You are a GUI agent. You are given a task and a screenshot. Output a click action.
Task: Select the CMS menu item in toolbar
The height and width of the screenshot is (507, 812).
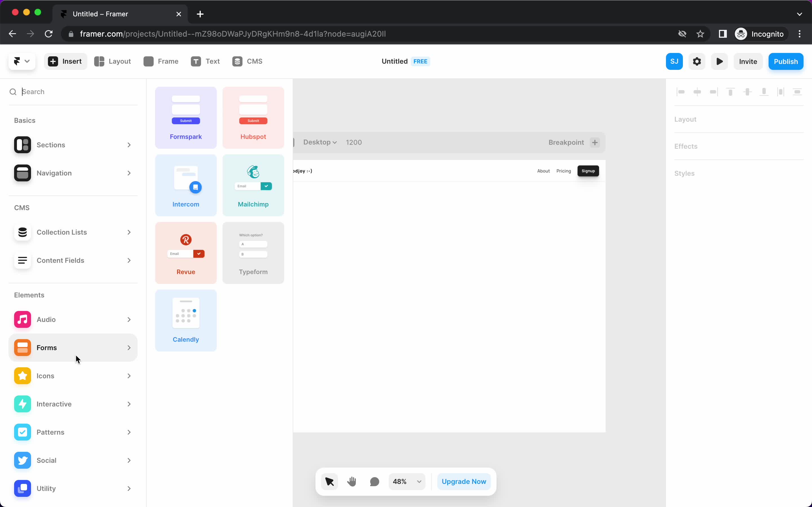(x=248, y=61)
